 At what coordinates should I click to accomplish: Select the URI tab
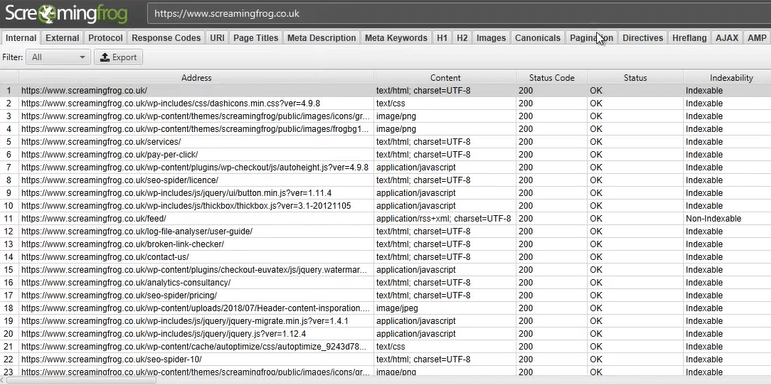click(x=217, y=38)
